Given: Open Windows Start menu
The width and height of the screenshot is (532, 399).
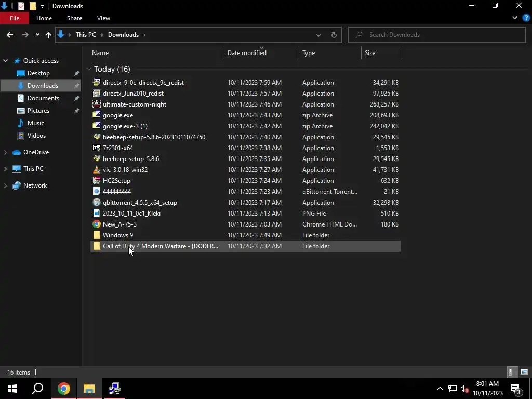Looking at the screenshot, I should coord(12,389).
